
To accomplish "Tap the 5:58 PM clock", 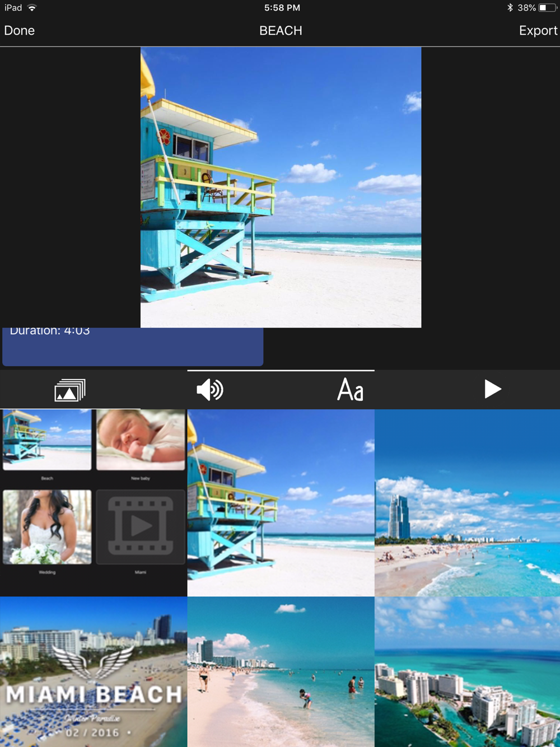I will 282,8.
